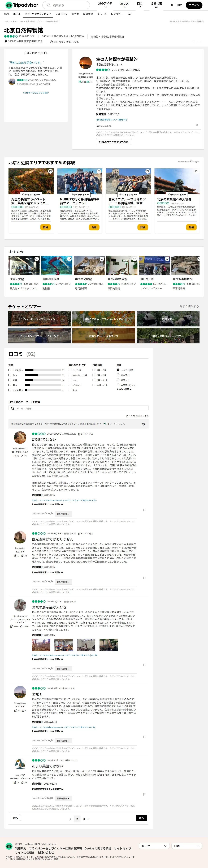The height and width of the screenshot is (868, 208).
Task: Check the ファミリー traveler type filter
Action: click(x=70, y=370)
